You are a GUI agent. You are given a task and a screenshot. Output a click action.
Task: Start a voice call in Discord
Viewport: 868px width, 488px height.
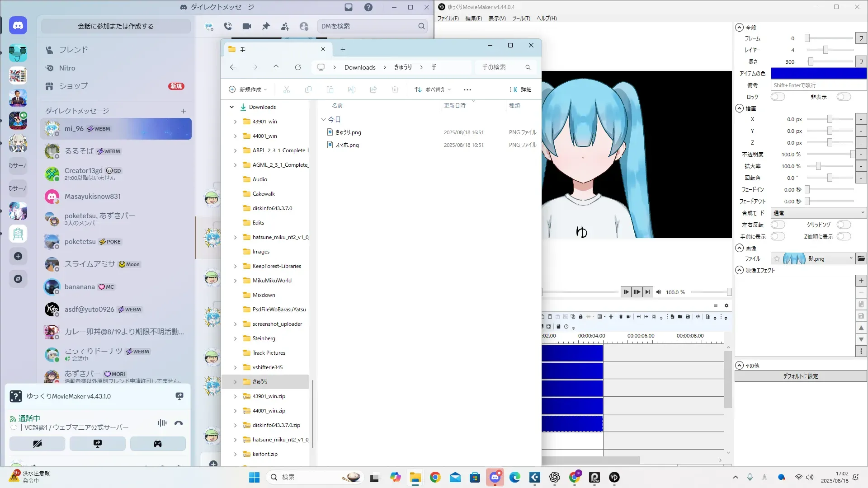click(228, 26)
